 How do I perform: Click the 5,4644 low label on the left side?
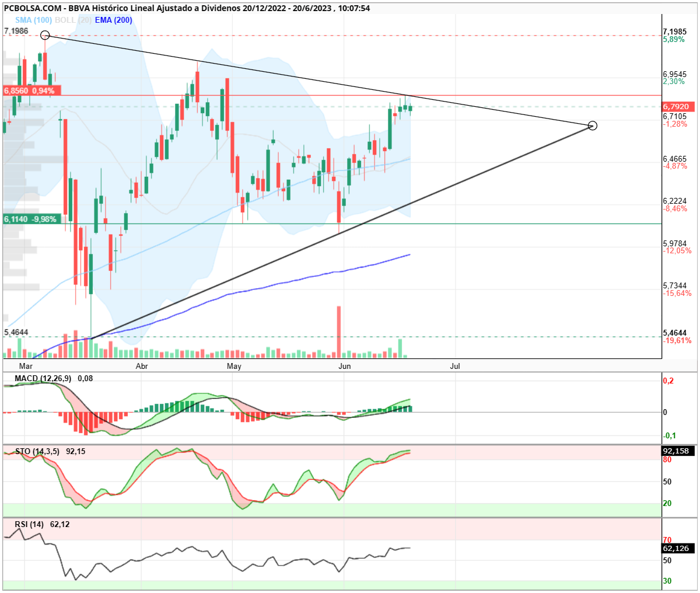(16, 332)
